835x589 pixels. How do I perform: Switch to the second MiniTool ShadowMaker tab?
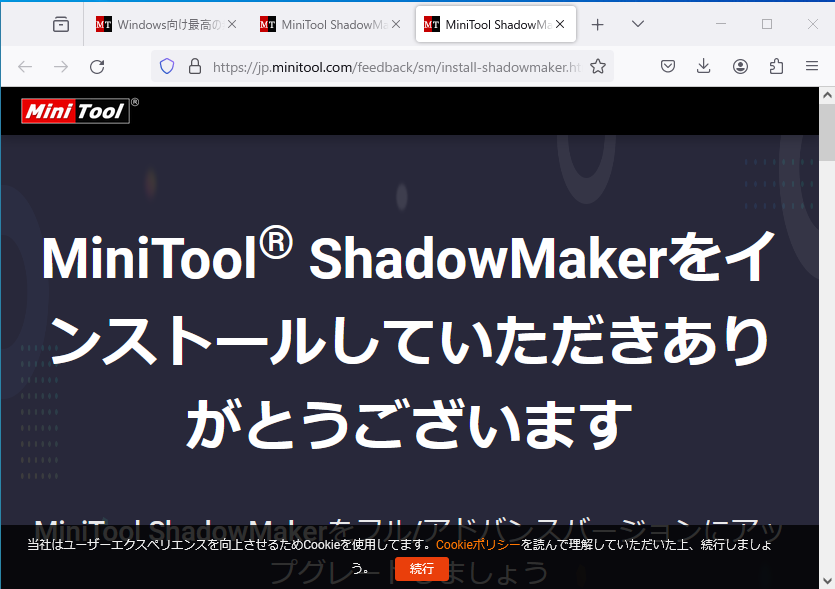[330, 24]
